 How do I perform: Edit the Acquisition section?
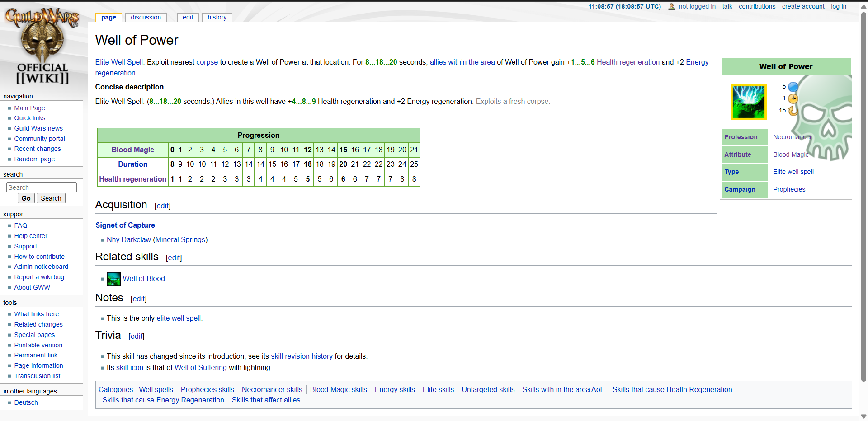click(x=163, y=206)
